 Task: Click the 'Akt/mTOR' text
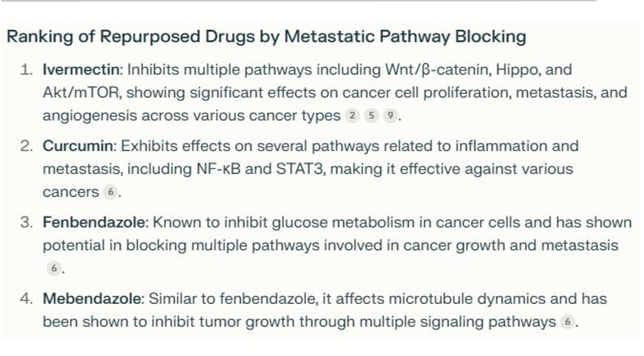pyautogui.click(x=81, y=92)
